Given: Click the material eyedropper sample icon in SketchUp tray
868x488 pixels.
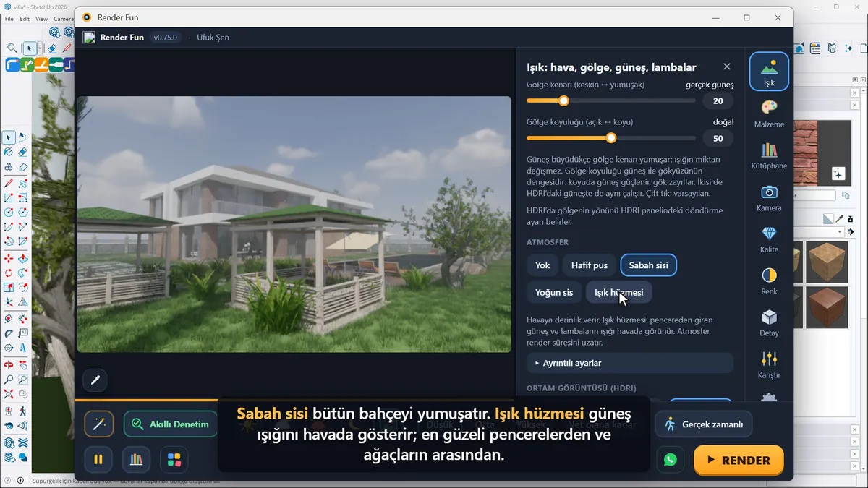Looking at the screenshot, I should (x=840, y=218).
